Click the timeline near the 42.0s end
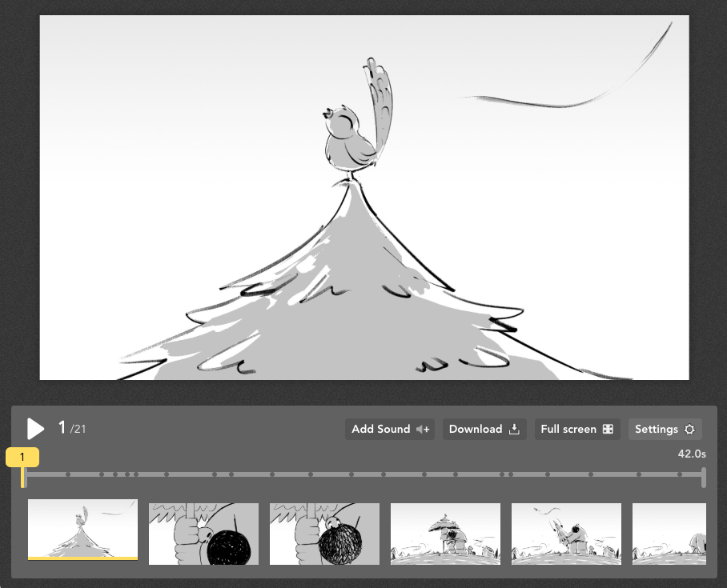Viewport: 727px width, 588px height. click(697, 474)
